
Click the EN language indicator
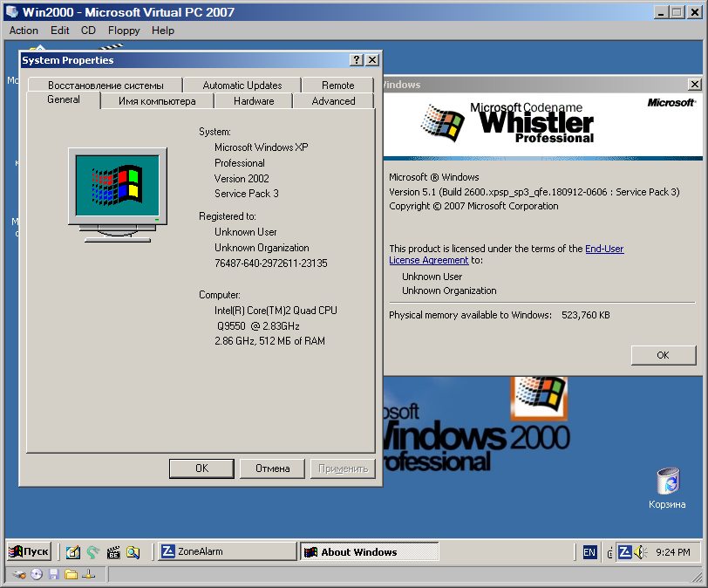tap(589, 552)
